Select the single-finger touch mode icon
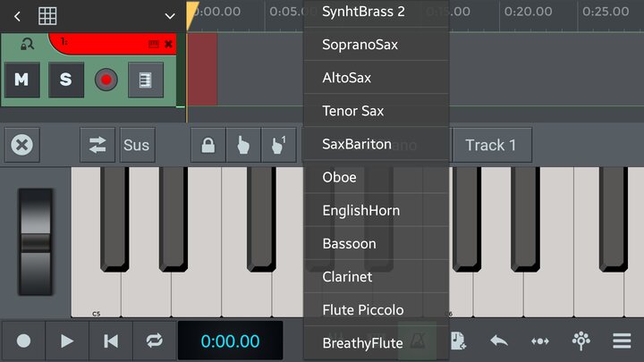 [243, 145]
